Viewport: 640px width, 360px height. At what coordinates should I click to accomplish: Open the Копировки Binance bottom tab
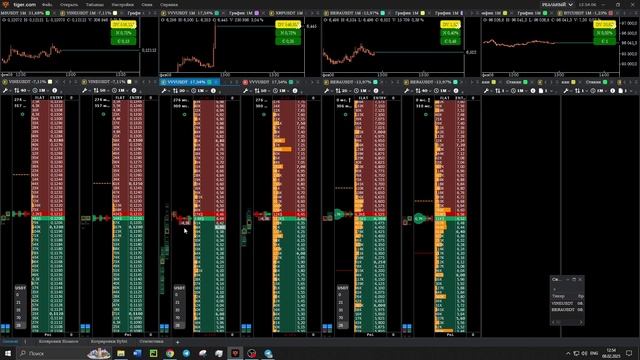pyautogui.click(x=58, y=341)
